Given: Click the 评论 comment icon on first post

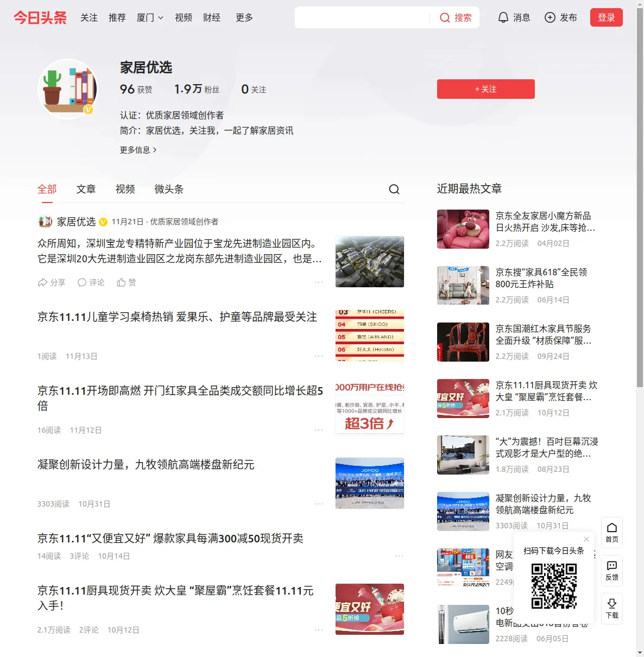Looking at the screenshot, I should point(82,282).
